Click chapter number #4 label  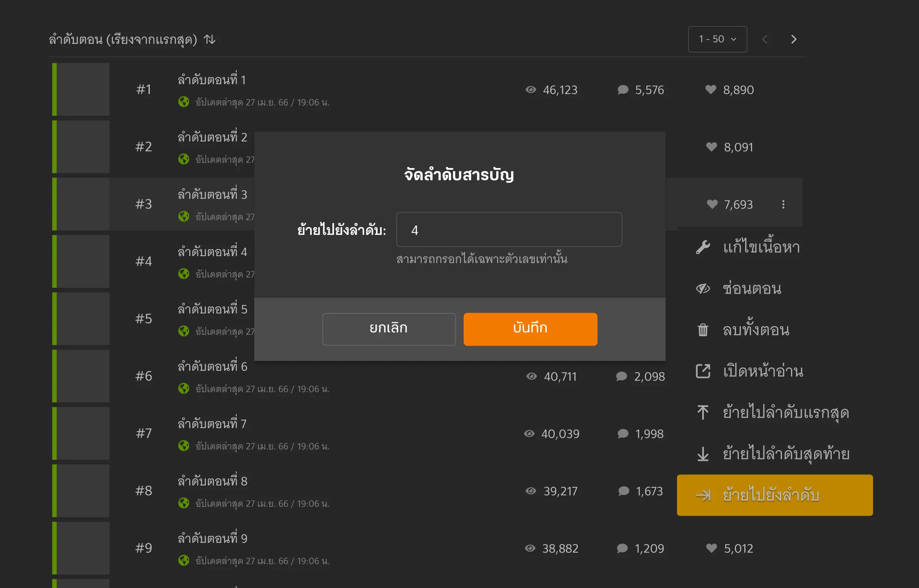pos(144,261)
